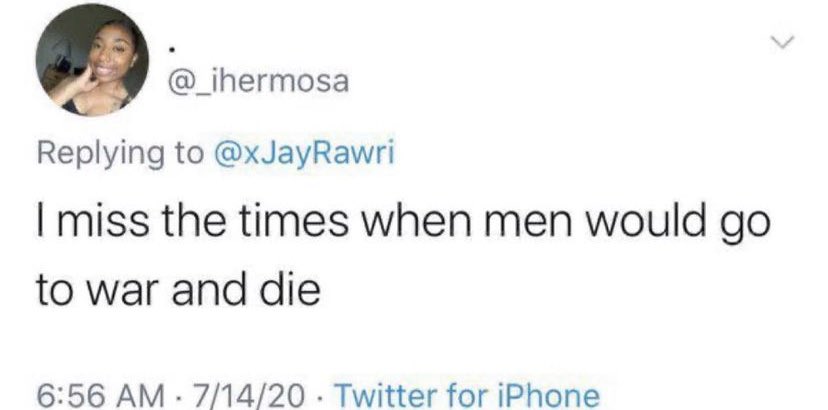Click the 'to war and die' line
This screenshot has height=410, width=828.
coord(178,291)
